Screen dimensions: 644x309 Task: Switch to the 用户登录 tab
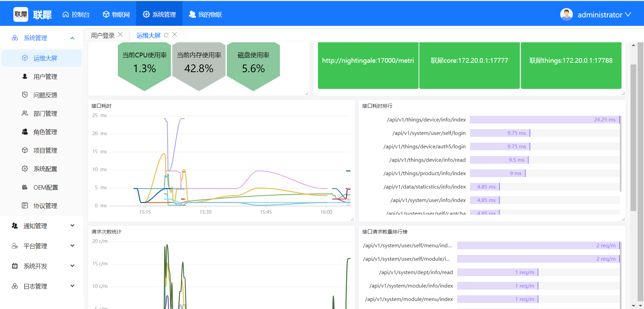[x=103, y=36]
